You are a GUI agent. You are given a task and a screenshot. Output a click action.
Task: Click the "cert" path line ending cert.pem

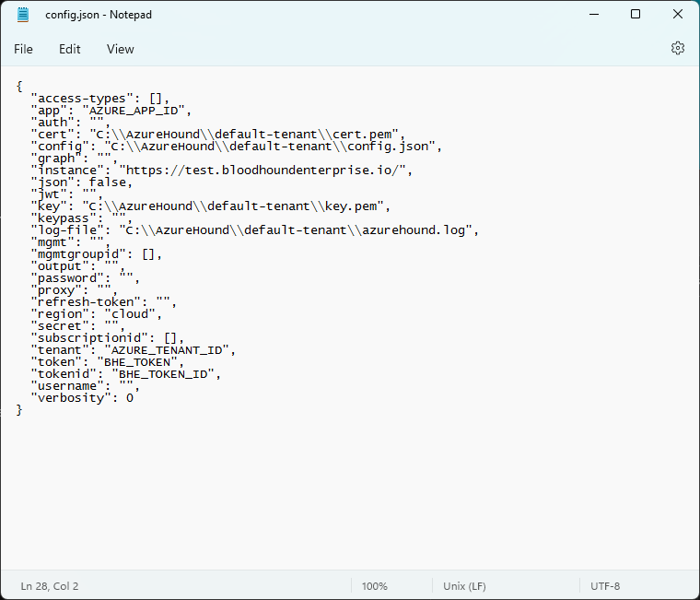[x=218, y=135]
